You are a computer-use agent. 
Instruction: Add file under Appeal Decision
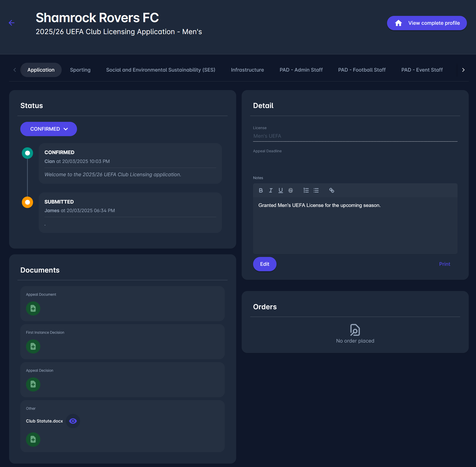pyautogui.click(x=33, y=384)
